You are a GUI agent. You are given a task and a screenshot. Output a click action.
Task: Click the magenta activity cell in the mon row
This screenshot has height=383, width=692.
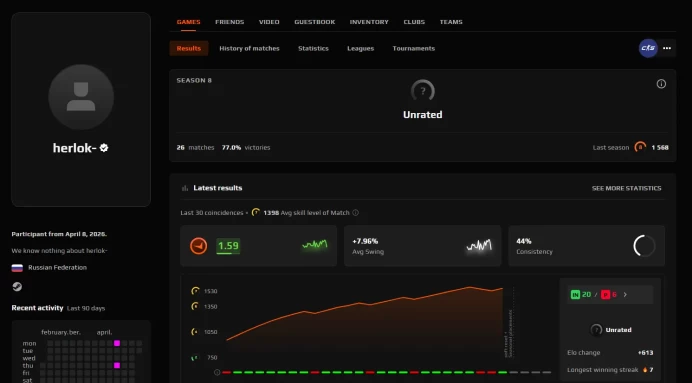pos(117,343)
